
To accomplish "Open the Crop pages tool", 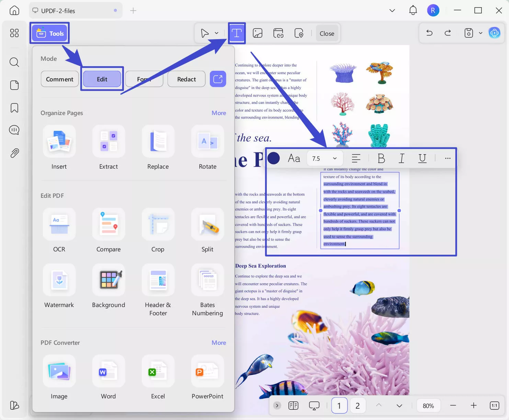I will pos(158,230).
